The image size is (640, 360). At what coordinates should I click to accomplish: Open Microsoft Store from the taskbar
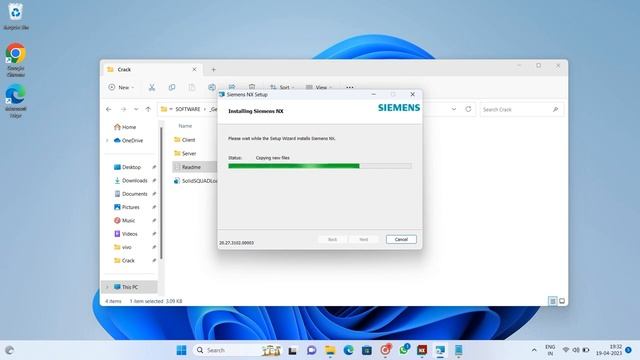[x=367, y=350]
